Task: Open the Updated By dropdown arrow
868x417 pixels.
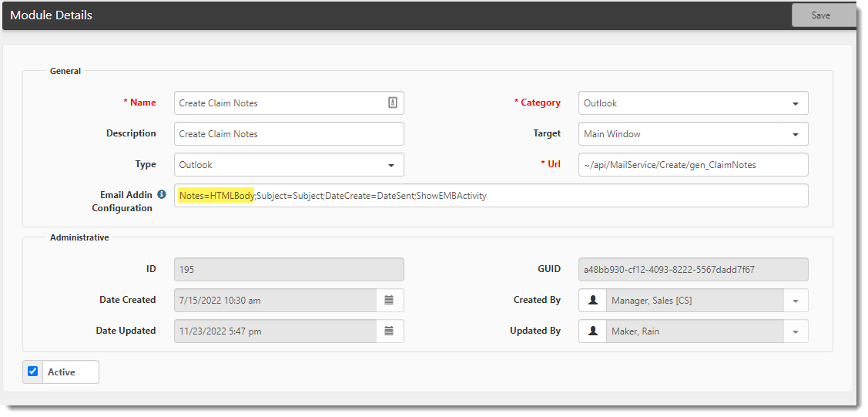Action: pyautogui.click(x=796, y=331)
